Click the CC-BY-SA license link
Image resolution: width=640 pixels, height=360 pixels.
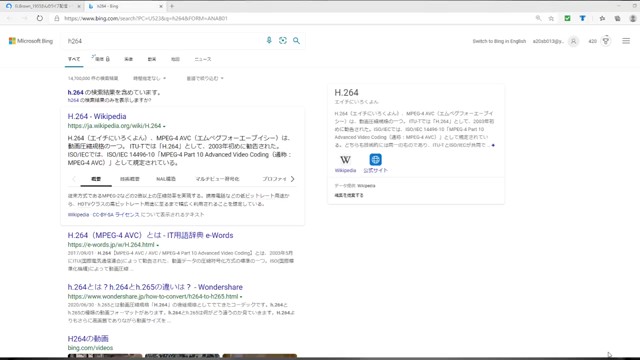(116, 215)
